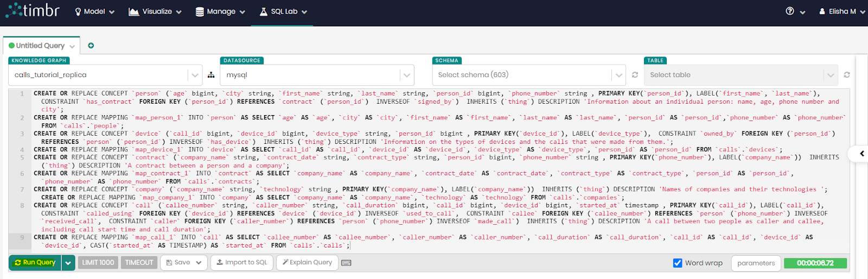
Task: Click the timbr logo
Action: (x=33, y=11)
